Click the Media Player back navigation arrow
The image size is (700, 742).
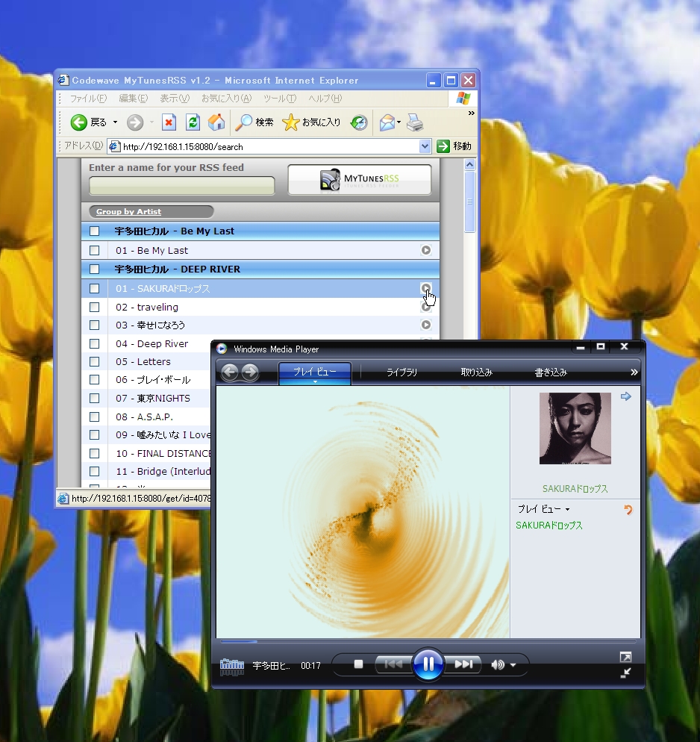tap(230, 372)
